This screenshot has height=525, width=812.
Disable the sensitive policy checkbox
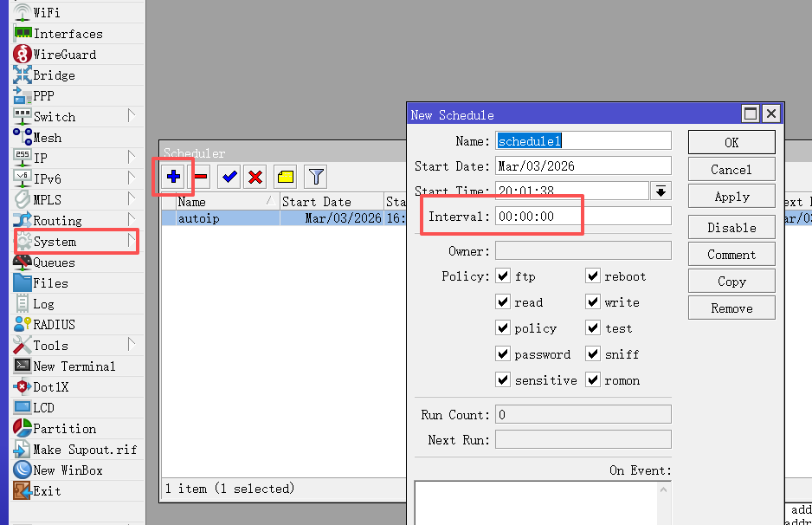click(x=503, y=380)
